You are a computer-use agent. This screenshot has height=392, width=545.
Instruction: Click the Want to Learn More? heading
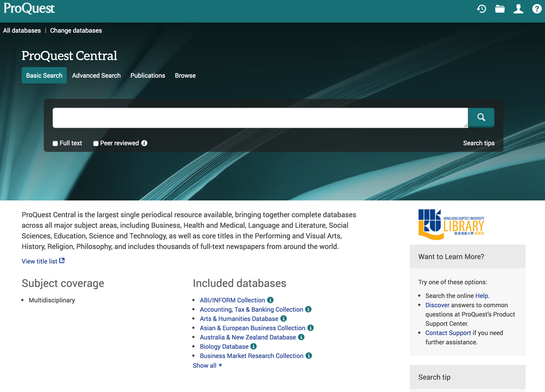451,257
